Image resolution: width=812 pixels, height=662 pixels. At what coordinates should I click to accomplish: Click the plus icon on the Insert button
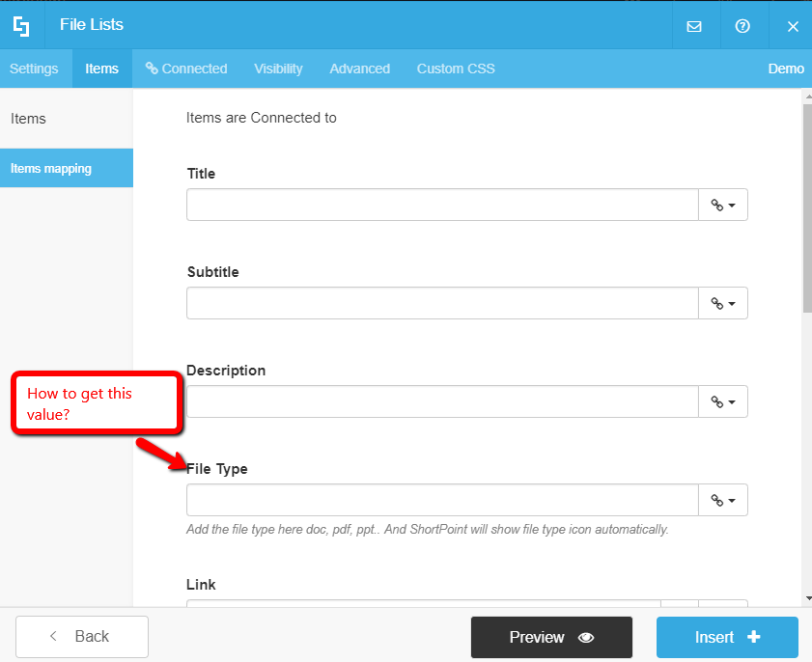coord(752,637)
